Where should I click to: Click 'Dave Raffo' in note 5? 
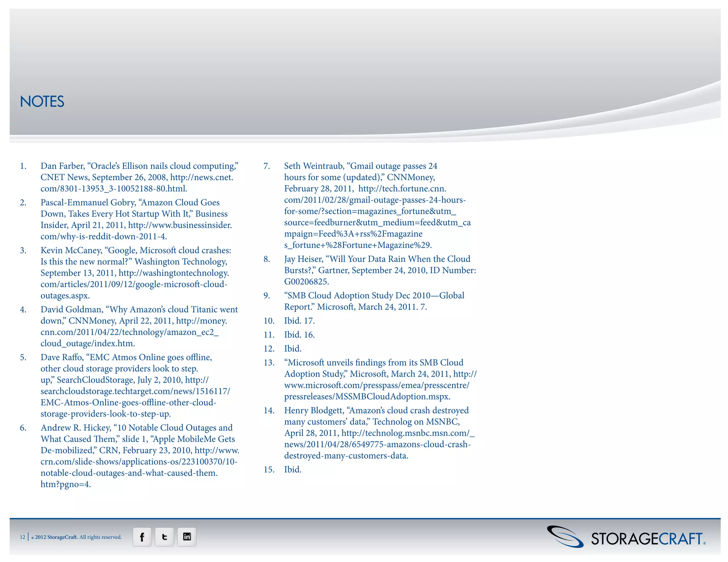[x=61, y=357]
